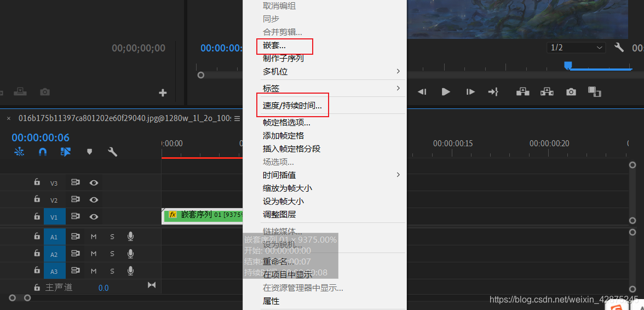This screenshot has width=644, height=310.
Task: Enable voice-over record on track A2
Action: tap(130, 254)
